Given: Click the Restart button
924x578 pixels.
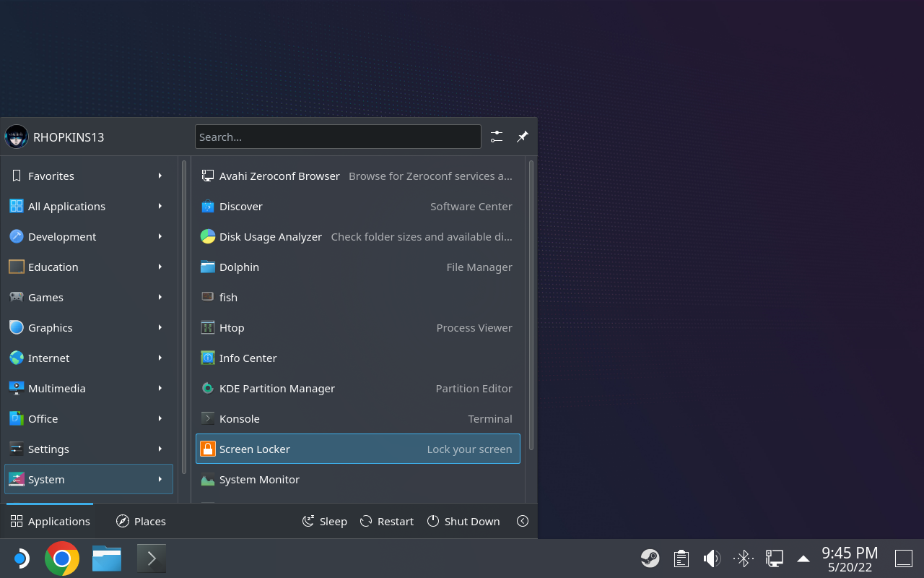Looking at the screenshot, I should [387, 521].
